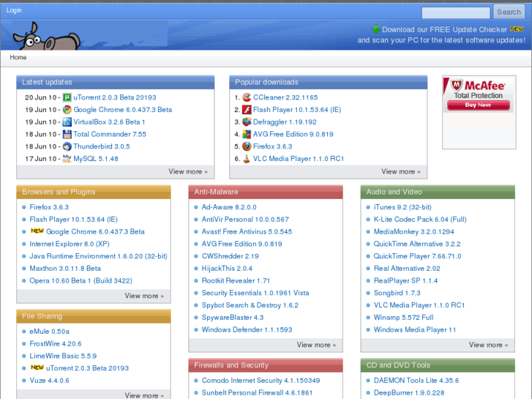This screenshot has height=399, width=532.
Task: Click the VirtualBox icon in Latest updates
Action: click(67, 122)
